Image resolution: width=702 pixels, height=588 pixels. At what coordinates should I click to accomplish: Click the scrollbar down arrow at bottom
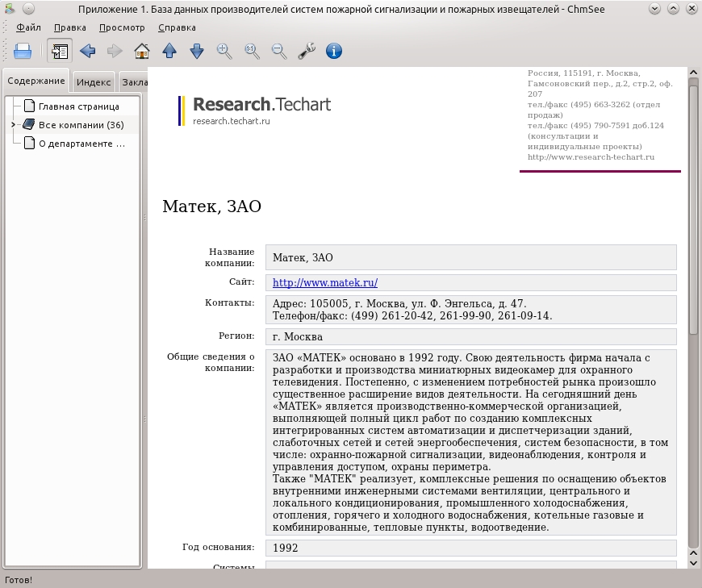pos(693,563)
